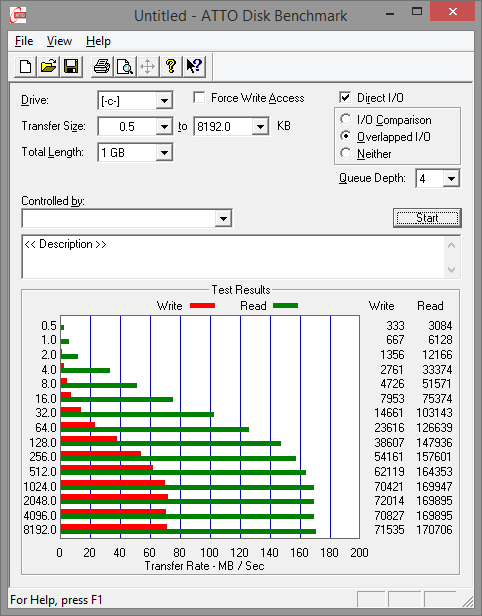Start the disk benchmark
The width and height of the screenshot is (482, 616).
click(x=427, y=218)
